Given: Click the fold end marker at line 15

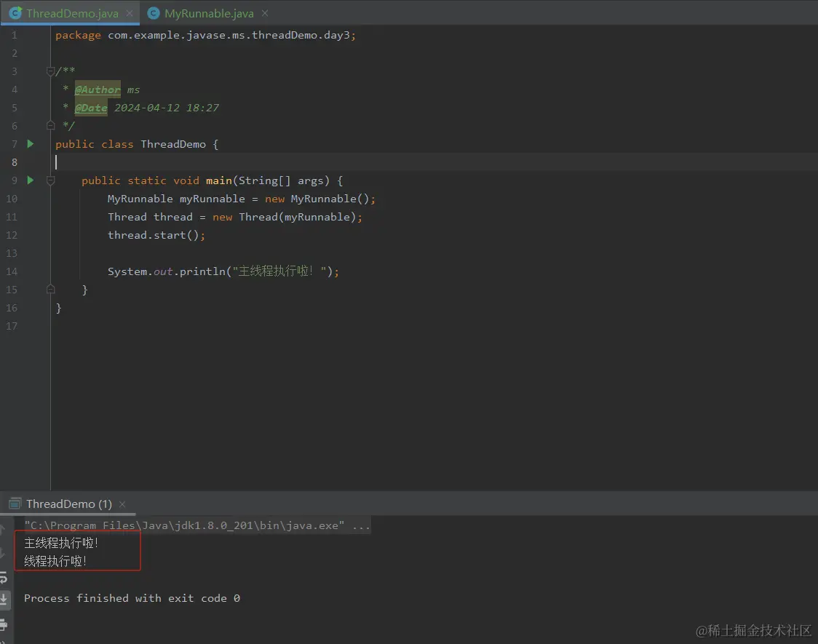Looking at the screenshot, I should (51, 289).
